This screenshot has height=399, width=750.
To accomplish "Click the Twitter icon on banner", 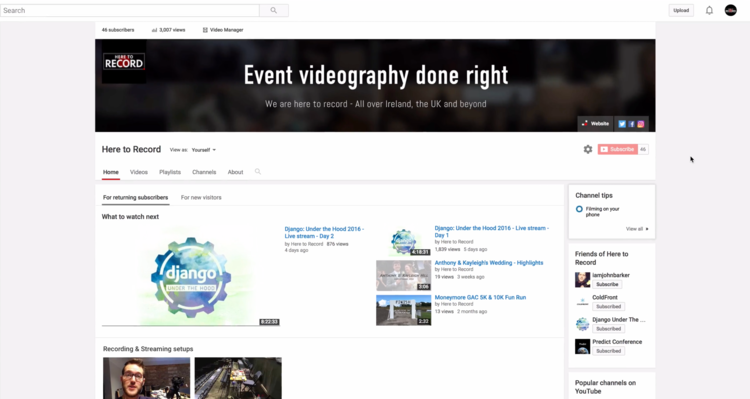I will click(x=622, y=124).
